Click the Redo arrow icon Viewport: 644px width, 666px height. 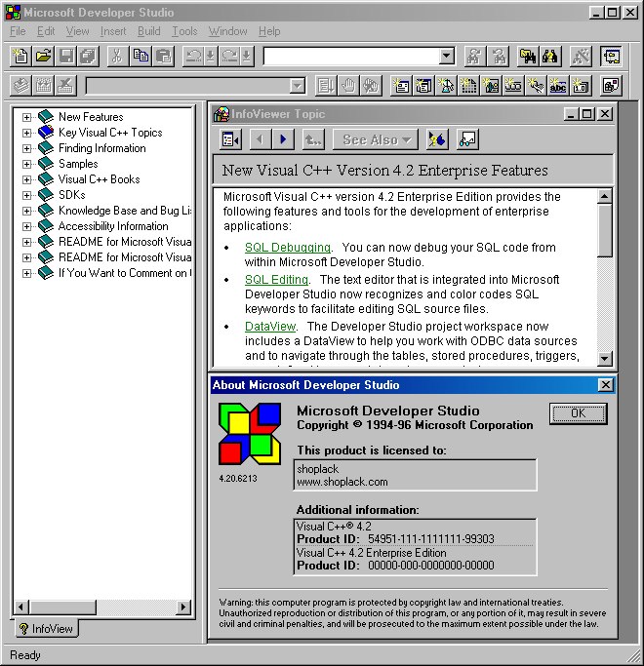(230, 56)
